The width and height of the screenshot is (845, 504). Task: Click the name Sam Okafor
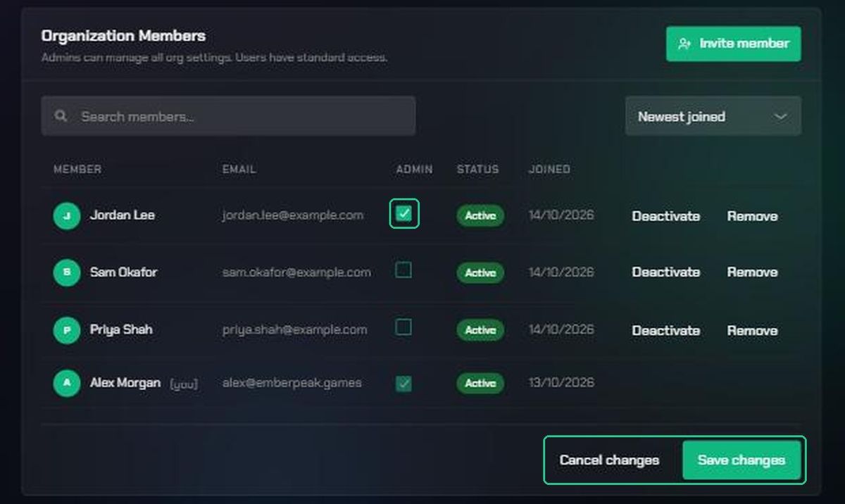click(x=124, y=272)
